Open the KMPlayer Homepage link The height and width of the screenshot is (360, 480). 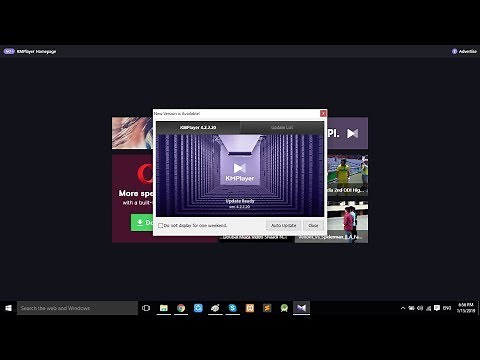pyautogui.click(x=36, y=51)
